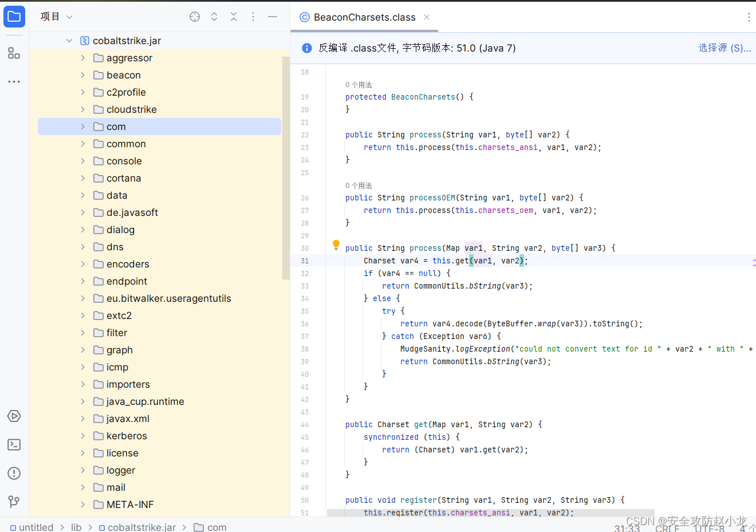
Task: Click the lib breadcrumb
Action: point(76,527)
